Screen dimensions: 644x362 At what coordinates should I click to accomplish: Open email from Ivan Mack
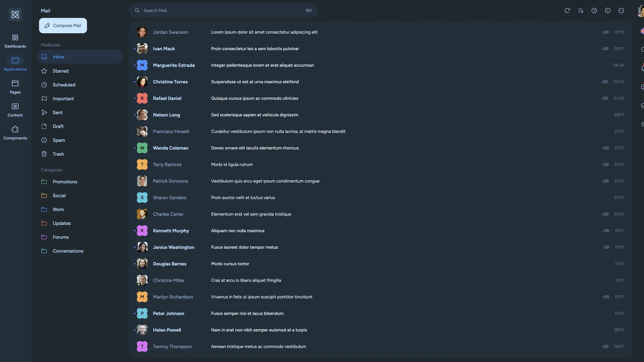click(x=380, y=49)
